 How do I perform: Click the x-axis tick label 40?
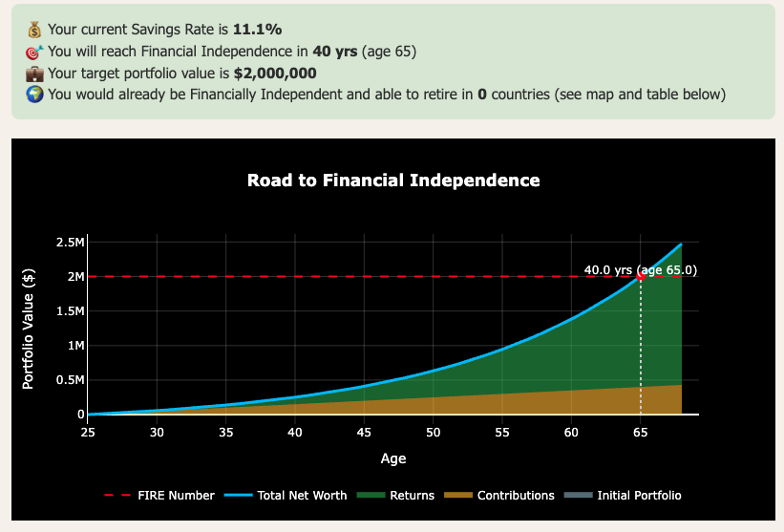295,433
